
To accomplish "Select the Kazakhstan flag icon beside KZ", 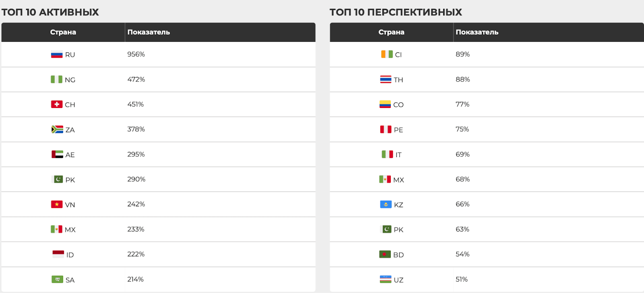I will click(386, 204).
